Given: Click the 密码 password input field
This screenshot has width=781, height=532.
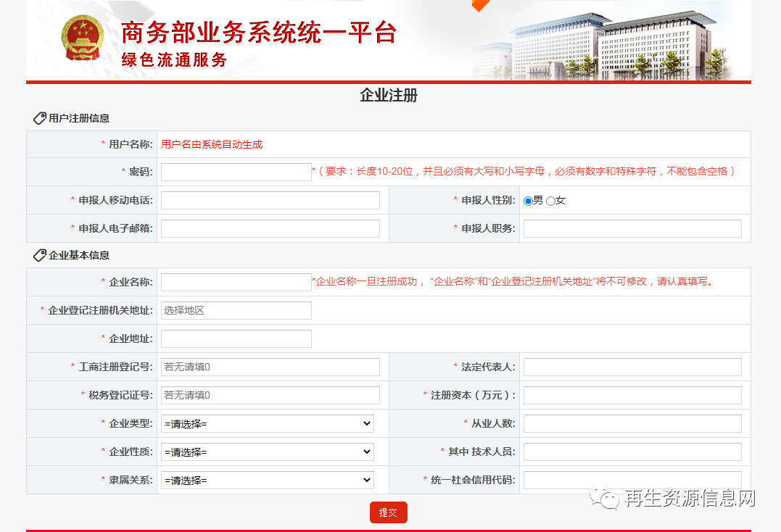Looking at the screenshot, I should [236, 171].
